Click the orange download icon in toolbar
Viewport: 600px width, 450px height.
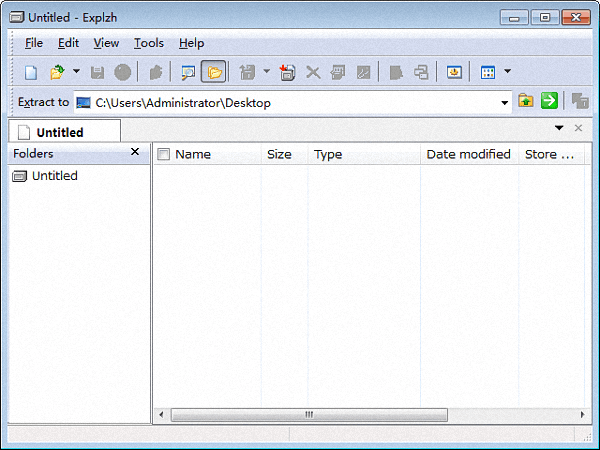[x=454, y=72]
